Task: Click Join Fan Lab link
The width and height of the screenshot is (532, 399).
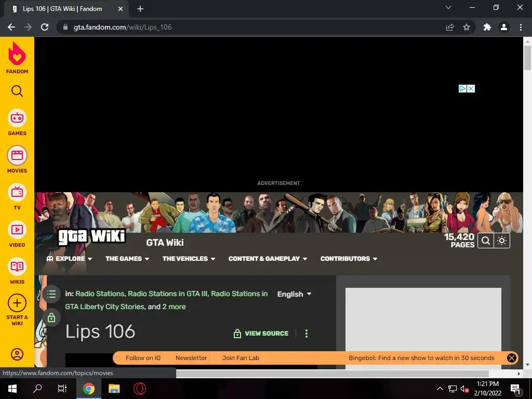Action: (x=241, y=358)
